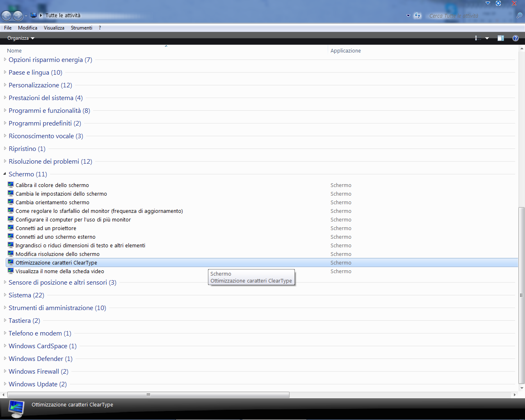
Task: Toggle the preview pane icon
Action: coord(500,38)
